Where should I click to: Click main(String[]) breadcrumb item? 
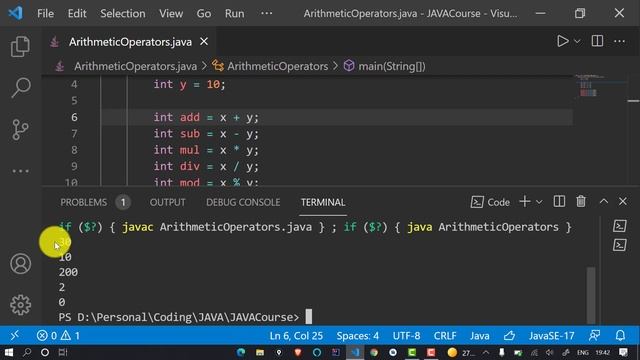pyautogui.click(x=391, y=66)
